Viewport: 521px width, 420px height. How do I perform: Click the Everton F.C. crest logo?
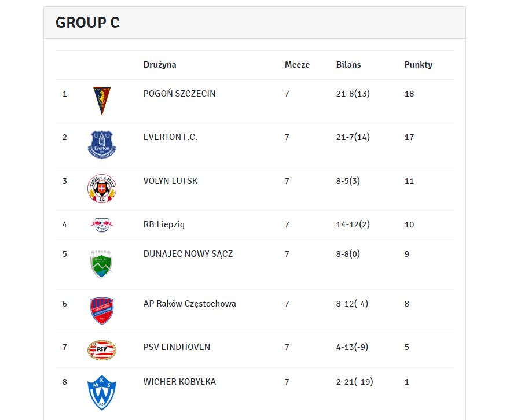pyautogui.click(x=102, y=145)
